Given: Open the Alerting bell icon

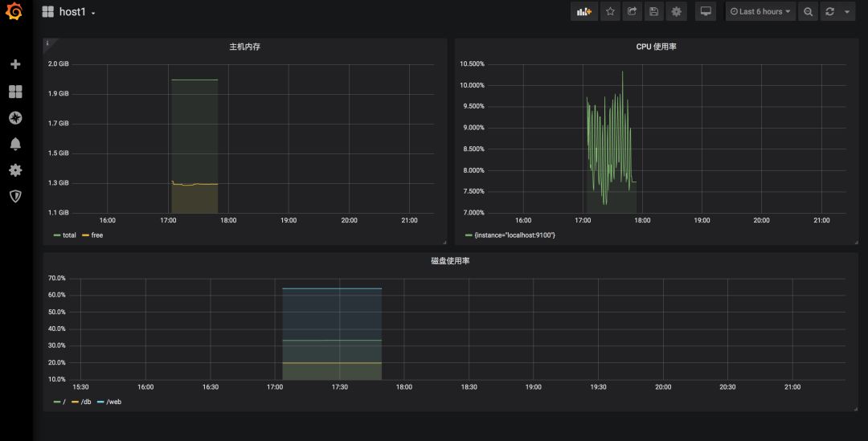Looking at the screenshot, I should point(15,145).
